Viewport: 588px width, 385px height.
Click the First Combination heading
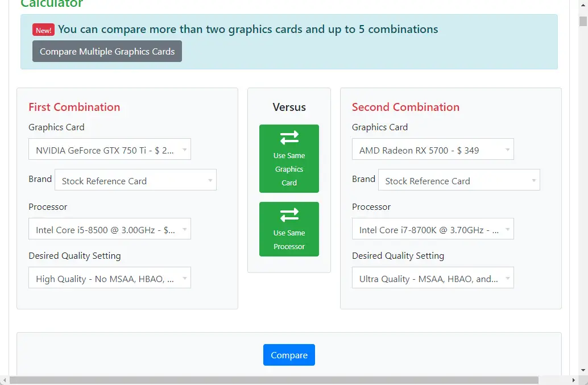click(x=74, y=107)
